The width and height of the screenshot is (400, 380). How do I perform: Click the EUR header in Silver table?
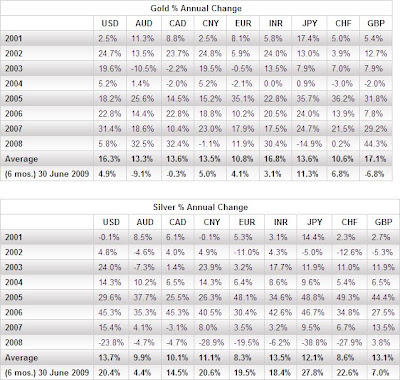[x=247, y=222]
